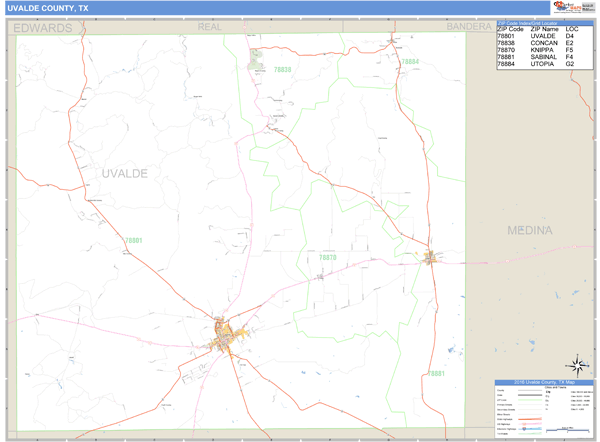Click the Sabinal town area on the map
The image size is (600, 442).
pos(430,257)
